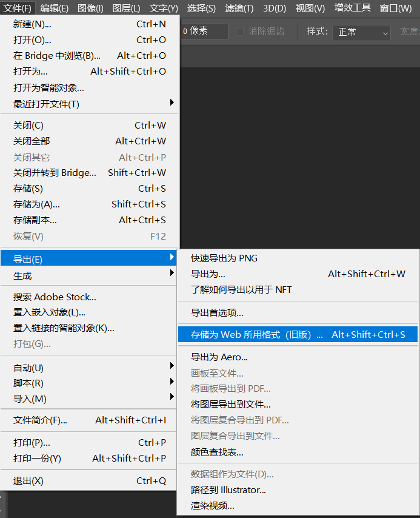
Task: Expand 最近打开文件(T) submenu
Action: click(x=90, y=104)
